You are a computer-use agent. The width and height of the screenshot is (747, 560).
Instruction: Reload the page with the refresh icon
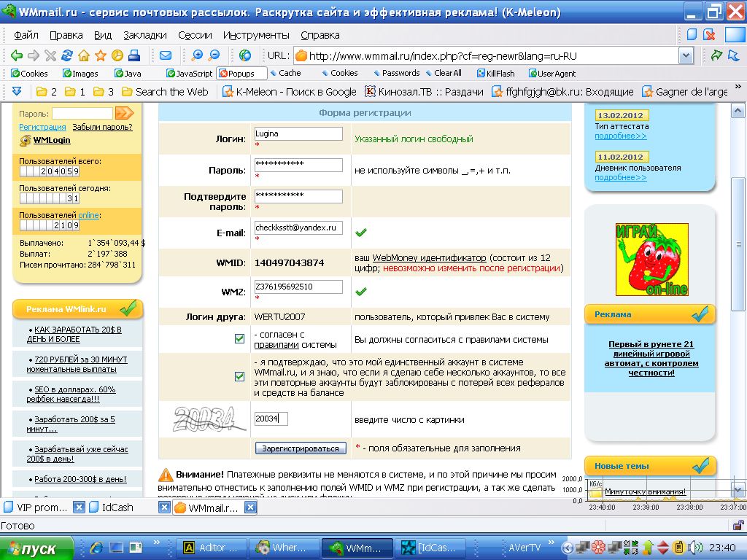[67, 55]
